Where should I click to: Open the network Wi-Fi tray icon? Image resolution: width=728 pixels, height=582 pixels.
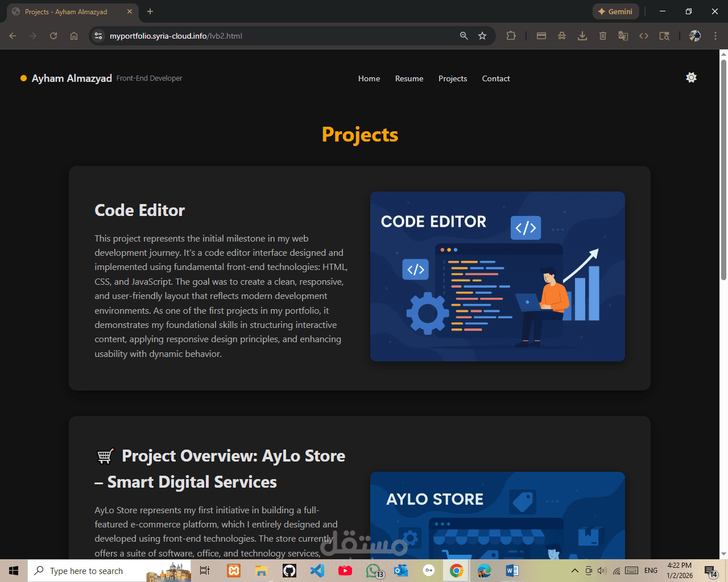pos(617,571)
